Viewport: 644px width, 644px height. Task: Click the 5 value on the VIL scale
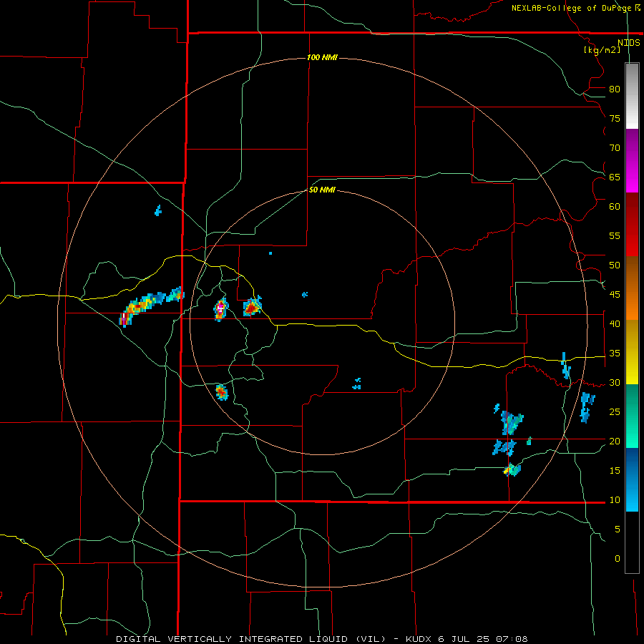(618, 530)
